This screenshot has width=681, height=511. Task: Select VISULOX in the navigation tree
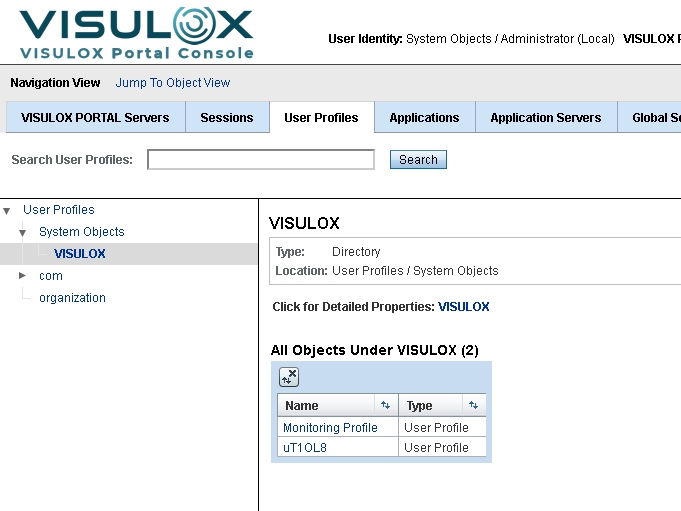point(80,254)
